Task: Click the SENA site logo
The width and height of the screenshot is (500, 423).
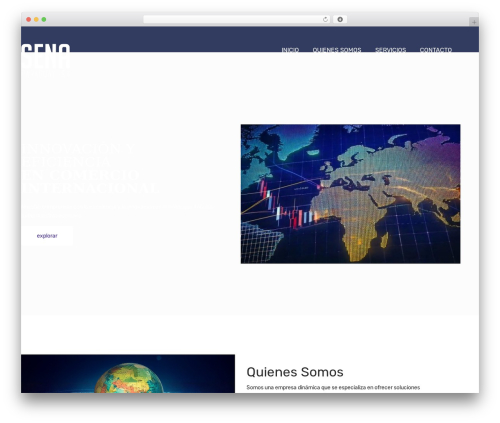Action: [x=46, y=60]
